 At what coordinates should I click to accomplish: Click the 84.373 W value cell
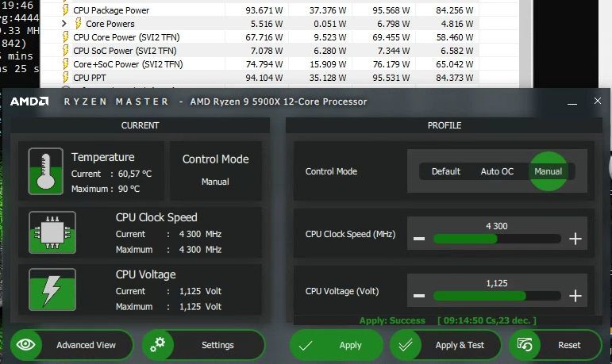455,78
